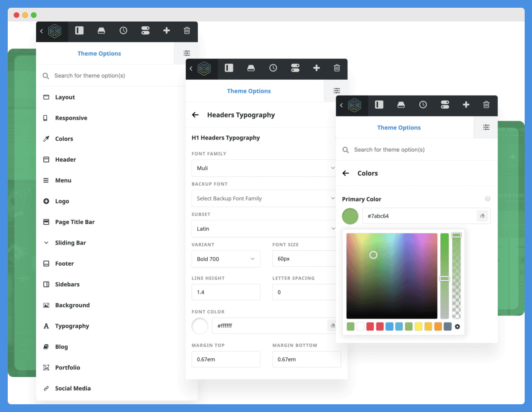The width and height of the screenshot is (532, 412).
Task: Go back from the Headers Typography panel
Action: pos(195,115)
